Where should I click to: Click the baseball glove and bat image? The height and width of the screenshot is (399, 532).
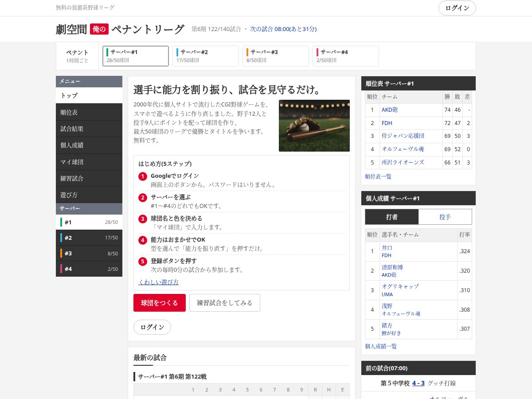[x=314, y=125]
